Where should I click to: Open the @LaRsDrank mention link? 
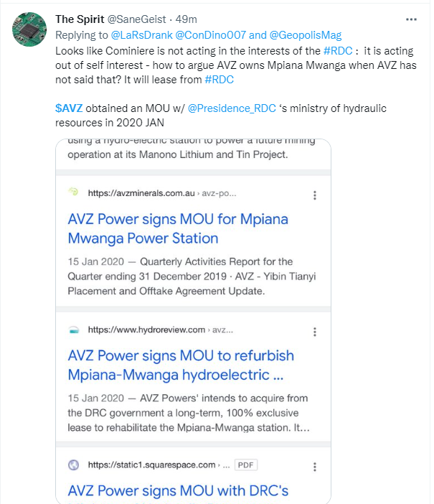(141, 35)
